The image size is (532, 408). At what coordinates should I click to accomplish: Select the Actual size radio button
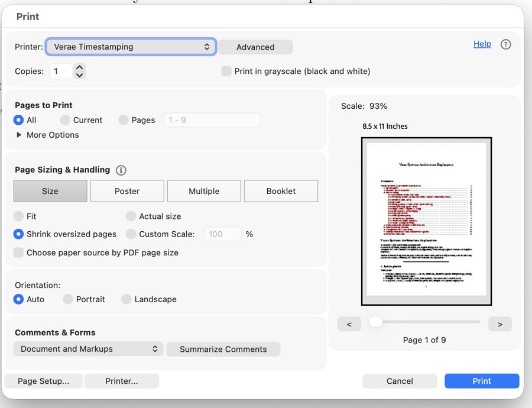tap(131, 216)
